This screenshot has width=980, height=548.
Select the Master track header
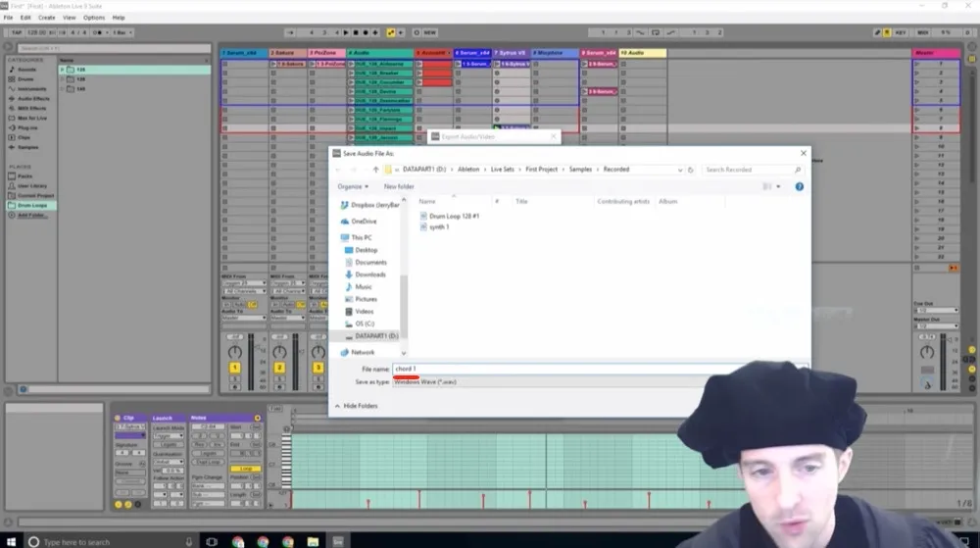(x=936, y=53)
